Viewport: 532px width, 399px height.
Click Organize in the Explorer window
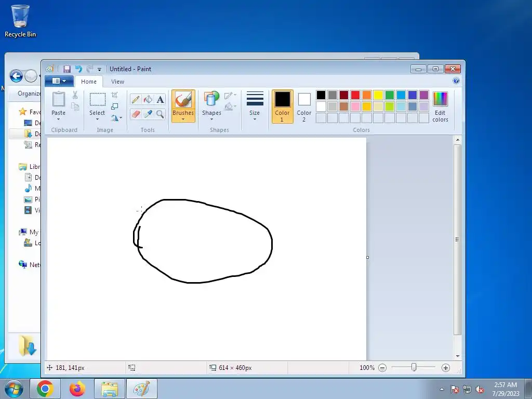(x=29, y=94)
